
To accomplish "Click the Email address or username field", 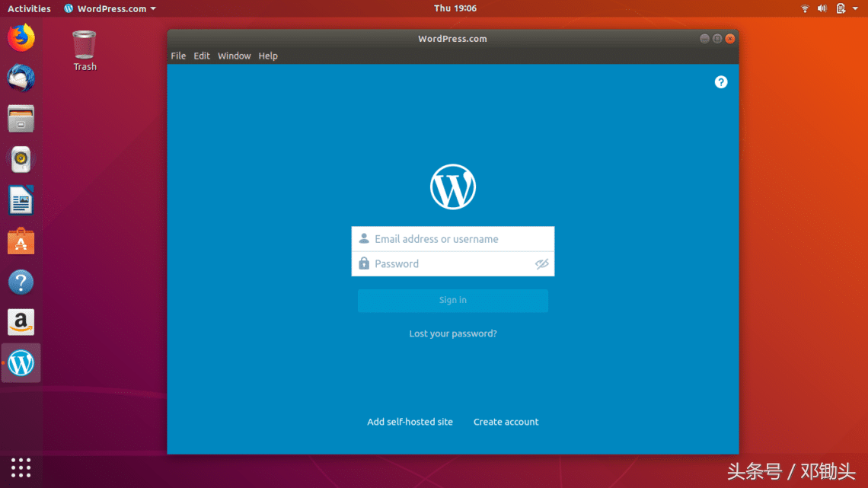I will 453,239.
